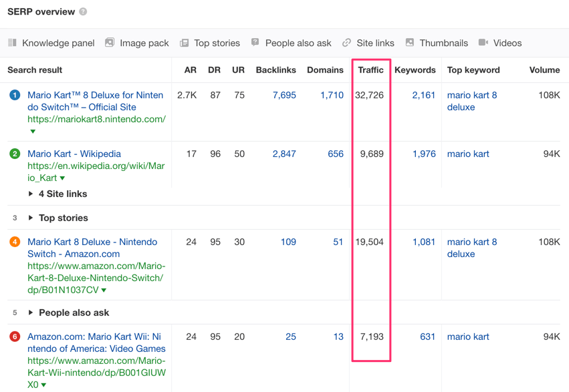The height and width of the screenshot is (392, 569).
Task: Click the Videos camera icon
Action: tap(483, 42)
